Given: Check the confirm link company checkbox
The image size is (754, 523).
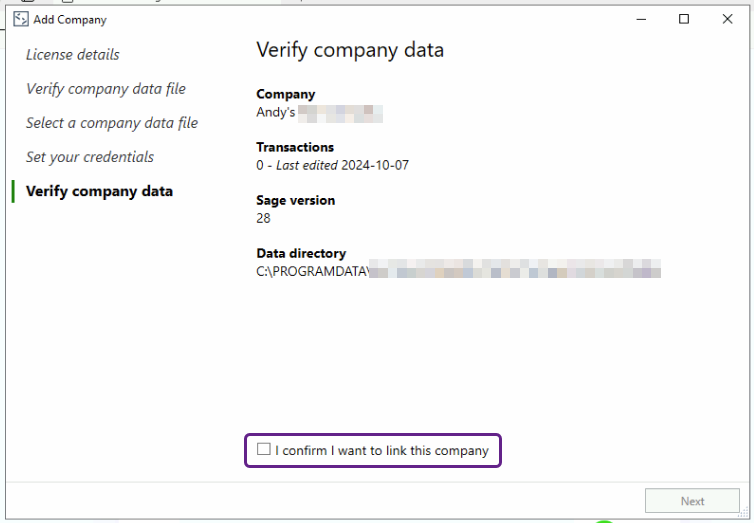Looking at the screenshot, I should point(264,449).
